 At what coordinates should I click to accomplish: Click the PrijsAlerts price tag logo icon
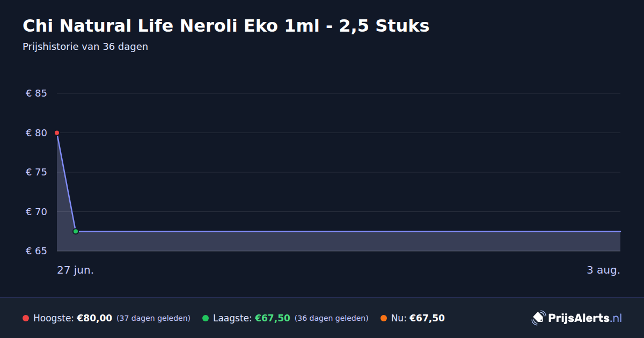coord(538,318)
